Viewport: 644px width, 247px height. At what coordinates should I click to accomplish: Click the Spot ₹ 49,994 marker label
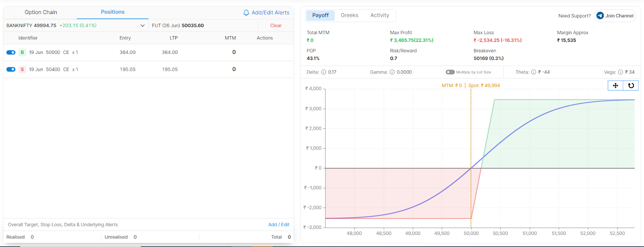tap(484, 86)
